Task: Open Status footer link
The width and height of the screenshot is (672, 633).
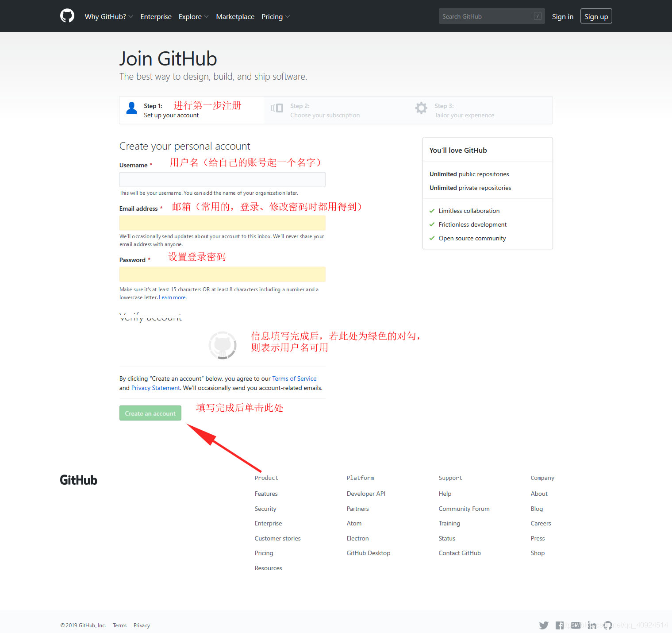Action: (x=447, y=538)
